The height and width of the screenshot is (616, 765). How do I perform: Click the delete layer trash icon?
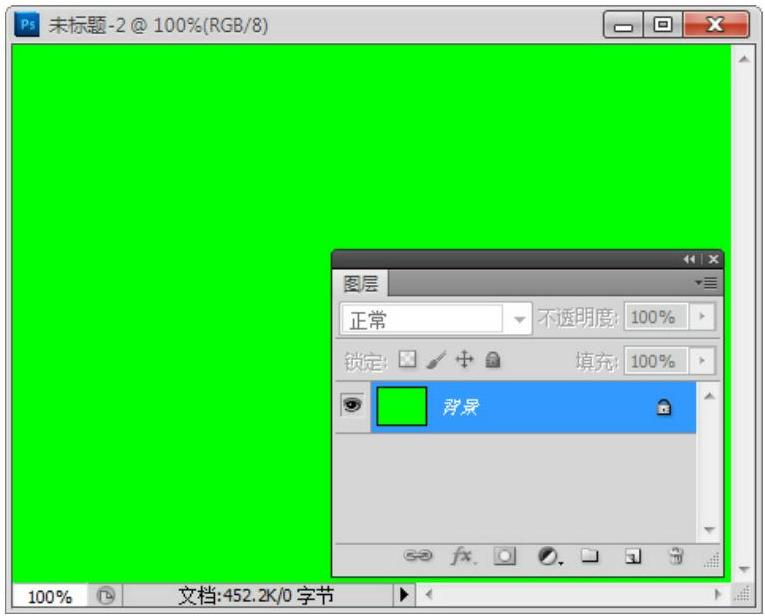pos(675,556)
